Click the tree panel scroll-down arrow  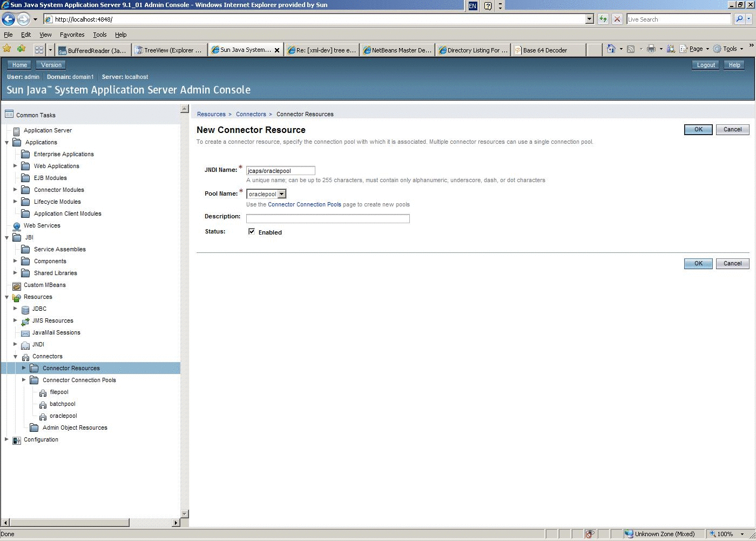pyautogui.click(x=185, y=513)
